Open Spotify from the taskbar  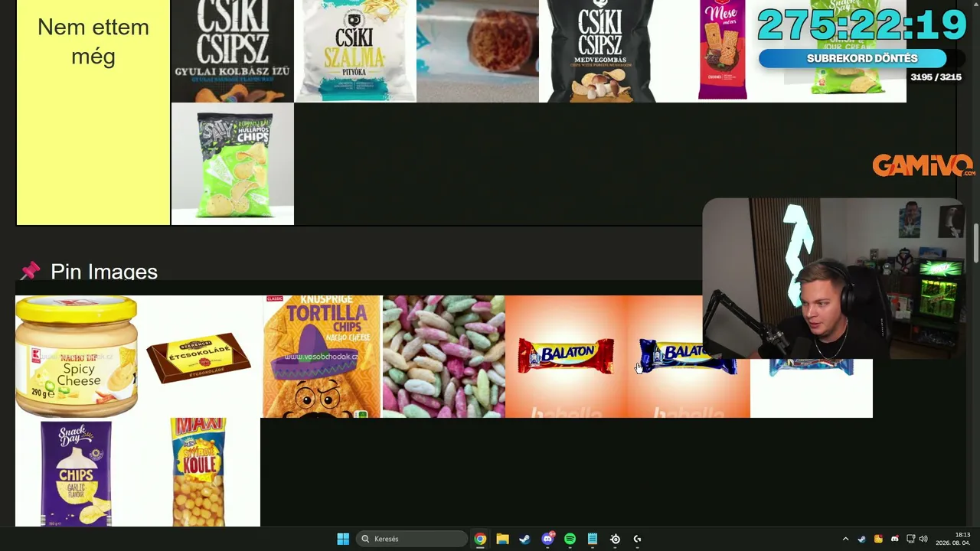[570, 539]
